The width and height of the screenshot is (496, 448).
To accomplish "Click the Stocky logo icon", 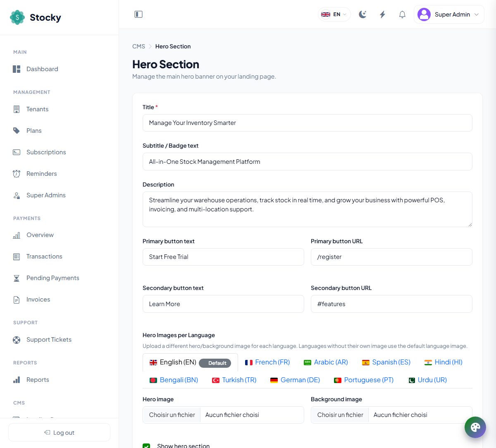I will (17, 17).
